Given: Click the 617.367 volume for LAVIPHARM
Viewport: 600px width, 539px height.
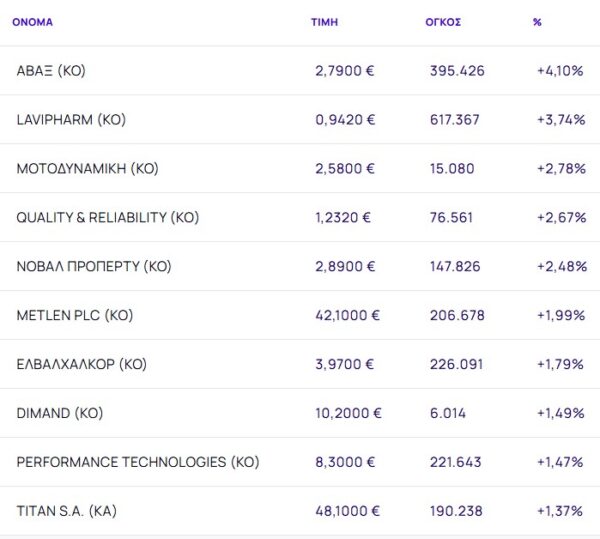Looking at the screenshot, I should [x=454, y=120].
